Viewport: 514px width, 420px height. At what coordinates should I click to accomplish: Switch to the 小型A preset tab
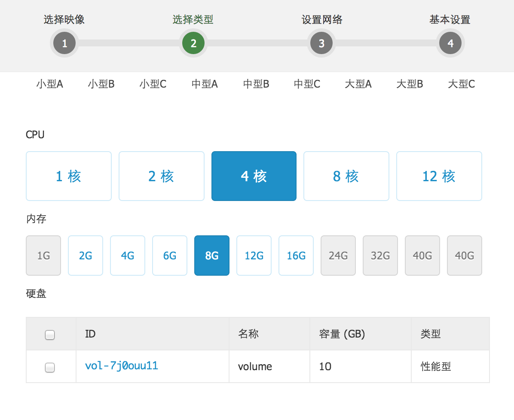[x=50, y=84]
